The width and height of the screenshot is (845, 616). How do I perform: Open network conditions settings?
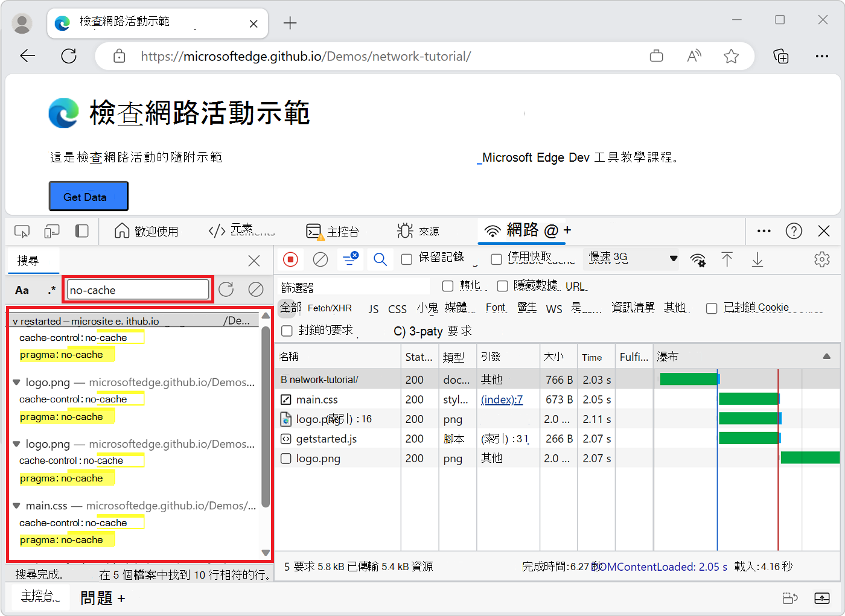pos(698,259)
